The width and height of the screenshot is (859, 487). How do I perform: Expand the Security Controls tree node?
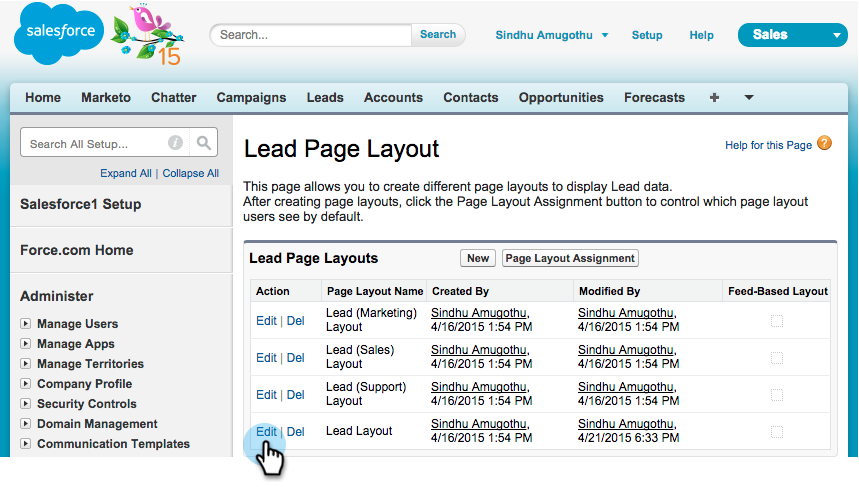(x=25, y=404)
